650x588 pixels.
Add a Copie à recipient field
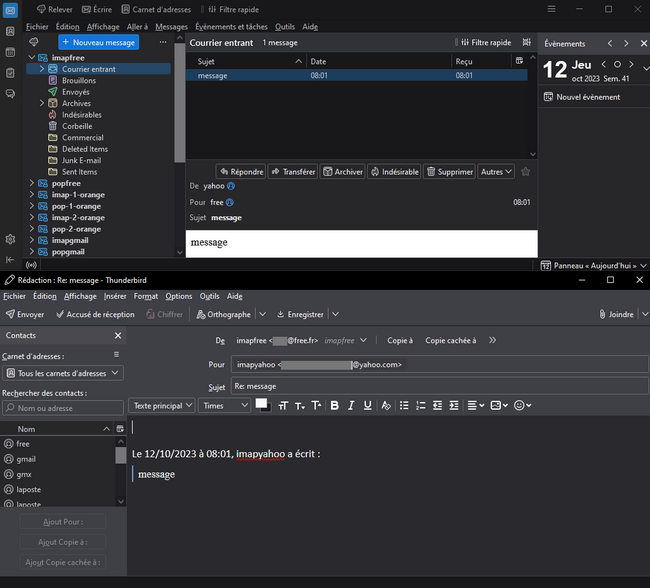pos(400,341)
